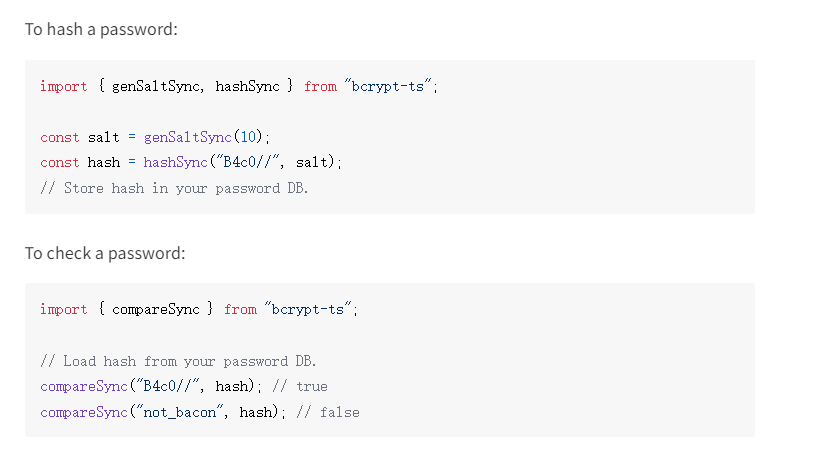Click the "To check a password:" heading

[x=105, y=254]
